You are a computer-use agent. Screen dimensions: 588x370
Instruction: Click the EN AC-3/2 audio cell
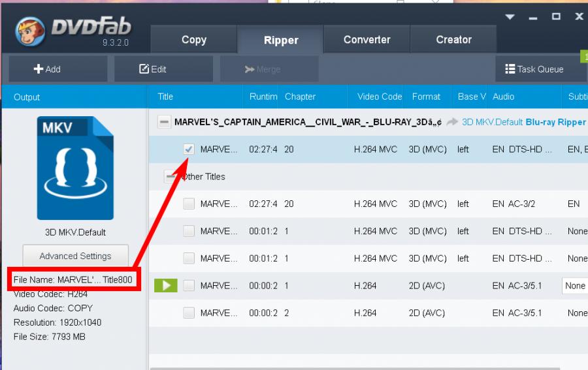[x=514, y=204]
